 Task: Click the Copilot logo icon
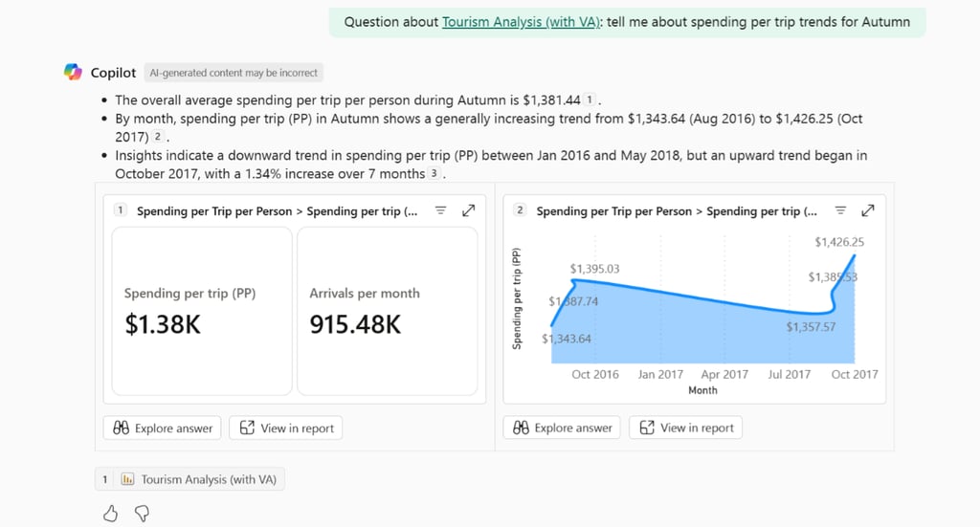73,72
